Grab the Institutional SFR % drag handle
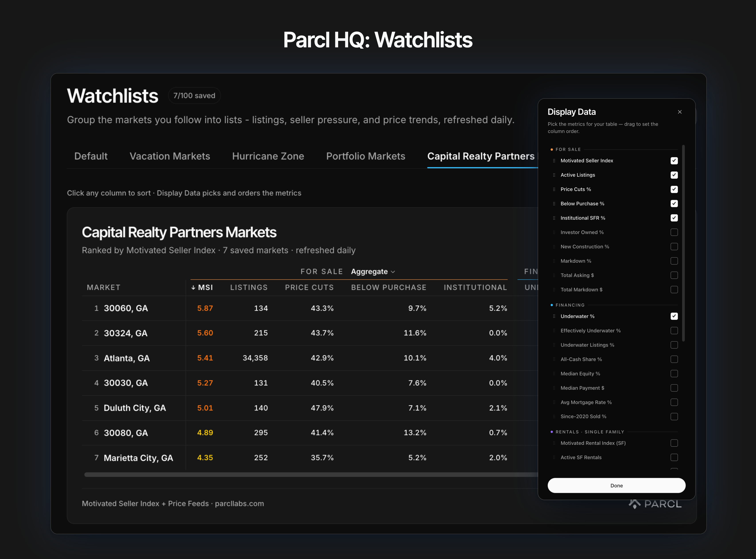 554,218
